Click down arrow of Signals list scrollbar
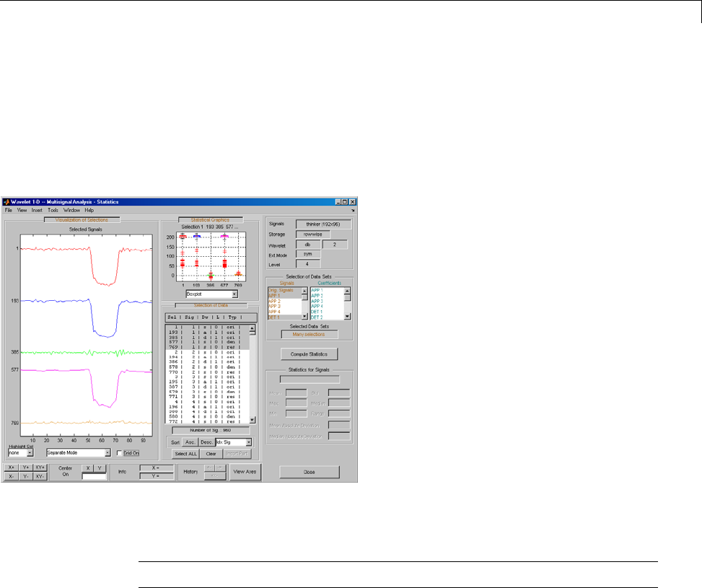Viewport: 702px width, 588px height. click(304, 316)
